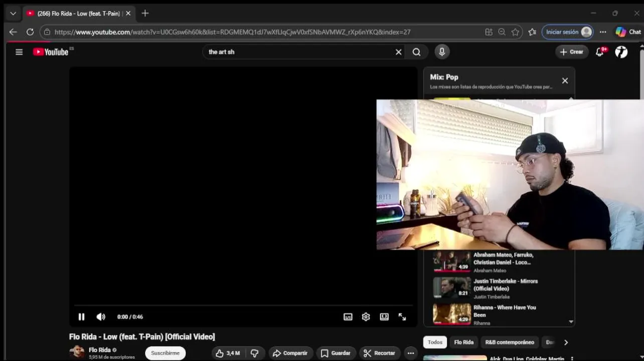Screen dimensions: 644x361
Task: Click Iniciar sesión in browser
Action: point(568,32)
